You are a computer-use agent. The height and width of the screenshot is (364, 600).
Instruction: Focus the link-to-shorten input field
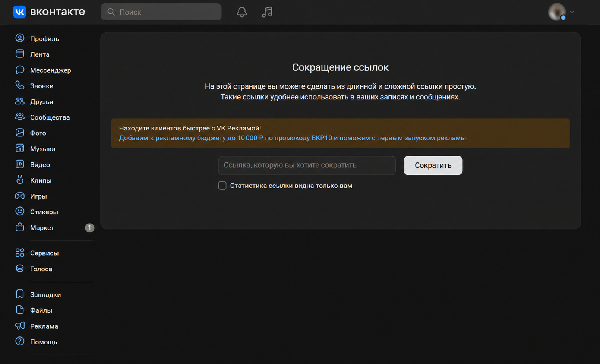[307, 165]
